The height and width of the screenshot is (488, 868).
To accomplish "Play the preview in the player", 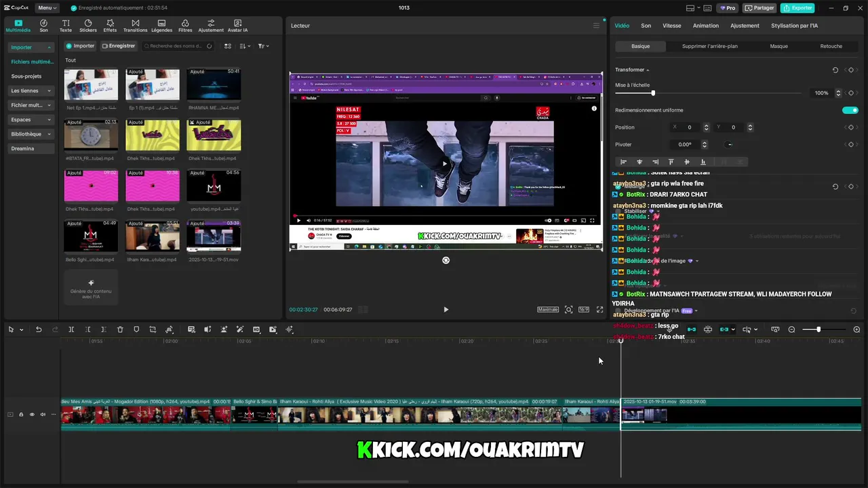I will 446,310.
